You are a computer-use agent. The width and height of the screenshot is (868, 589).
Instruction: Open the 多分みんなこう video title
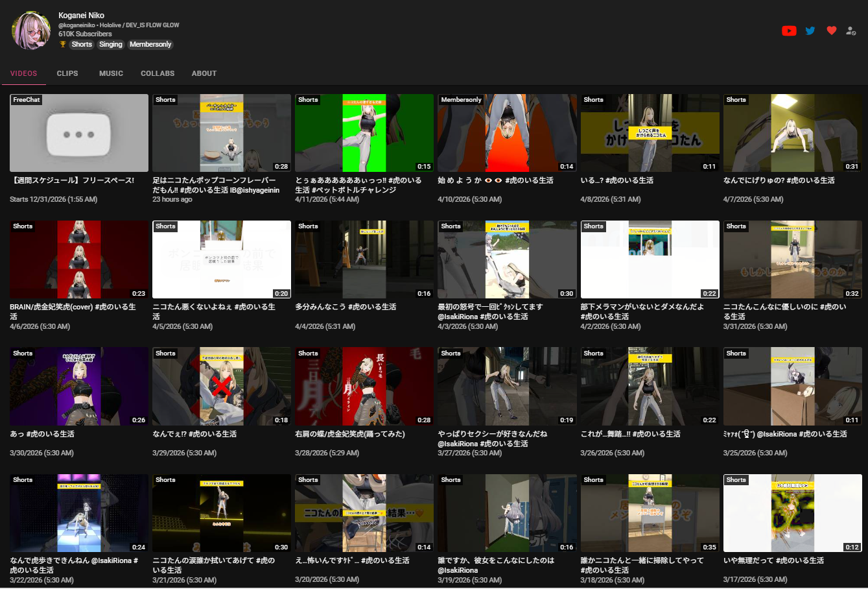point(346,307)
